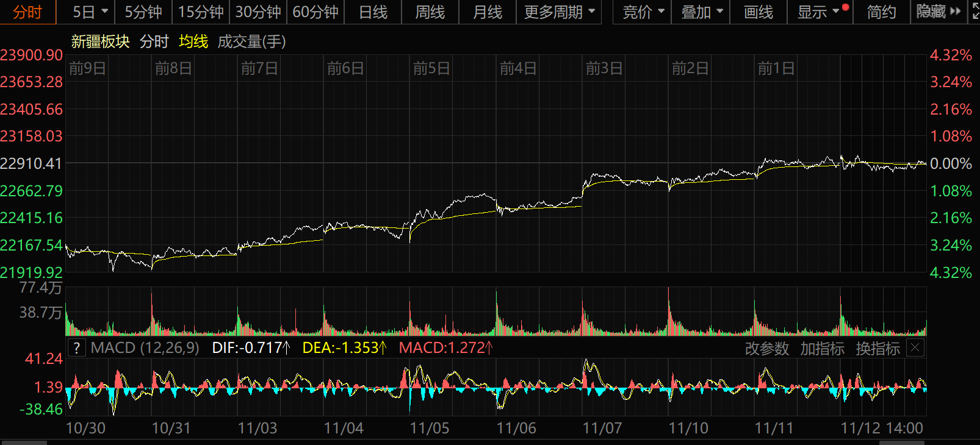This screenshot has height=445, width=980.
Task: Click the 11/07 date on time axis
Action: click(602, 428)
